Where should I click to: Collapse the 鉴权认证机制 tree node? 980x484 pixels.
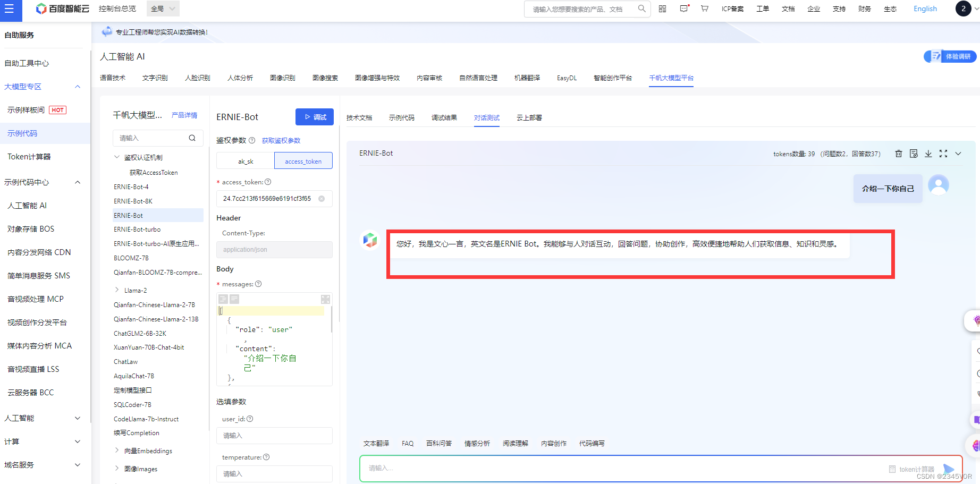pos(117,157)
